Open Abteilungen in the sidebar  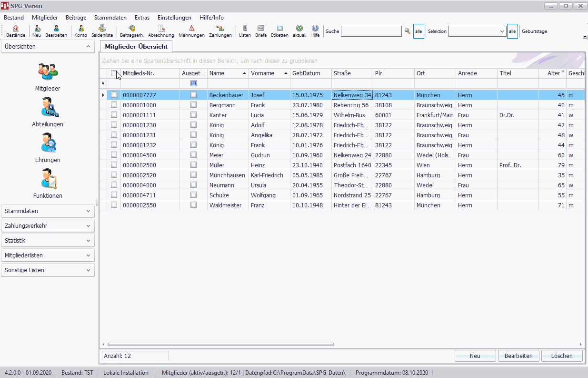pos(49,112)
